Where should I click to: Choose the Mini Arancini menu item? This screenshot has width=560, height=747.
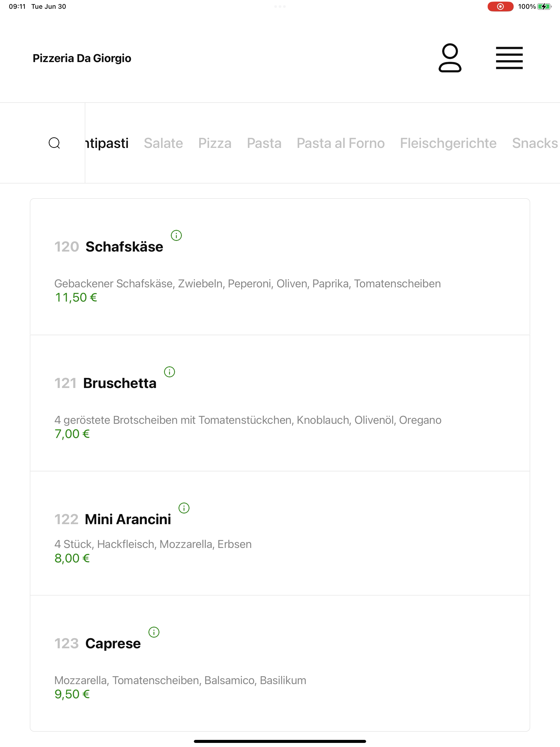click(280, 533)
